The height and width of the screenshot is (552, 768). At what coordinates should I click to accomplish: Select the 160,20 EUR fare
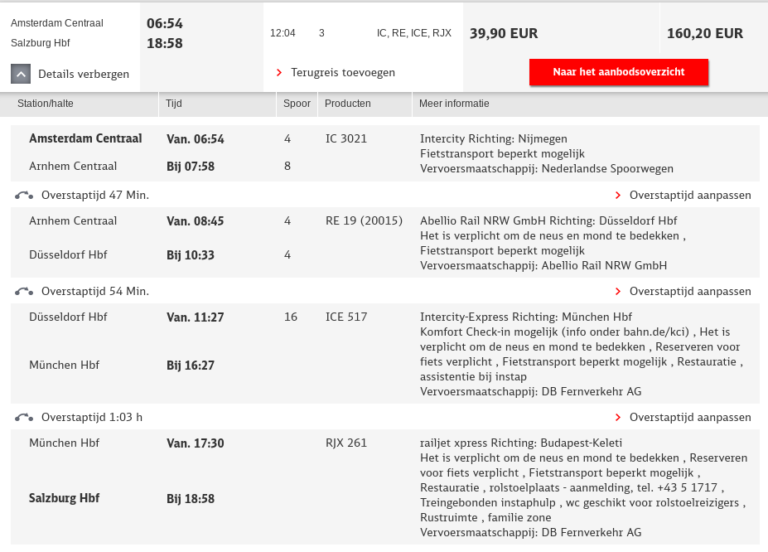click(x=704, y=33)
